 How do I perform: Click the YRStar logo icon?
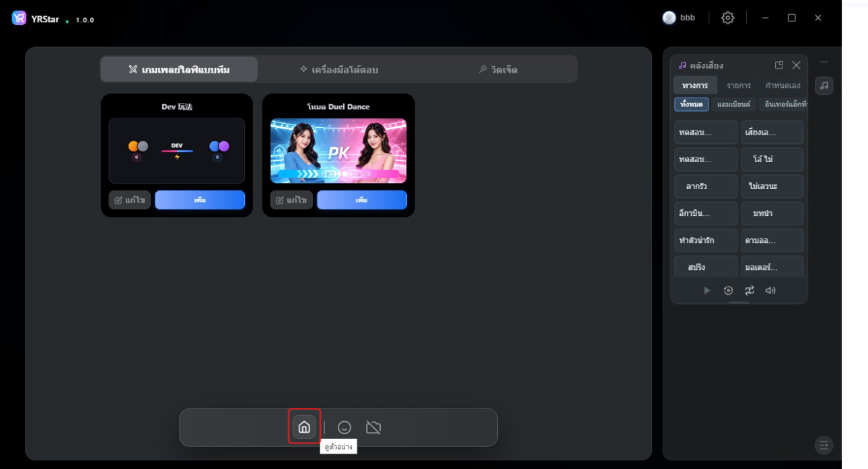point(19,18)
